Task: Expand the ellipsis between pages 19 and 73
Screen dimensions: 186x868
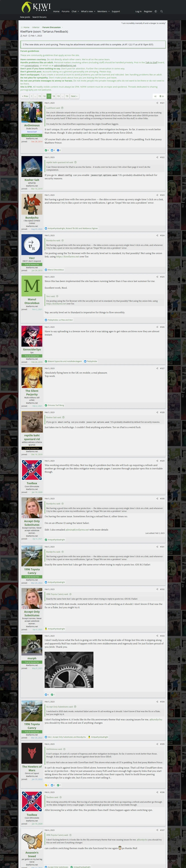Action: (x=62, y=96)
